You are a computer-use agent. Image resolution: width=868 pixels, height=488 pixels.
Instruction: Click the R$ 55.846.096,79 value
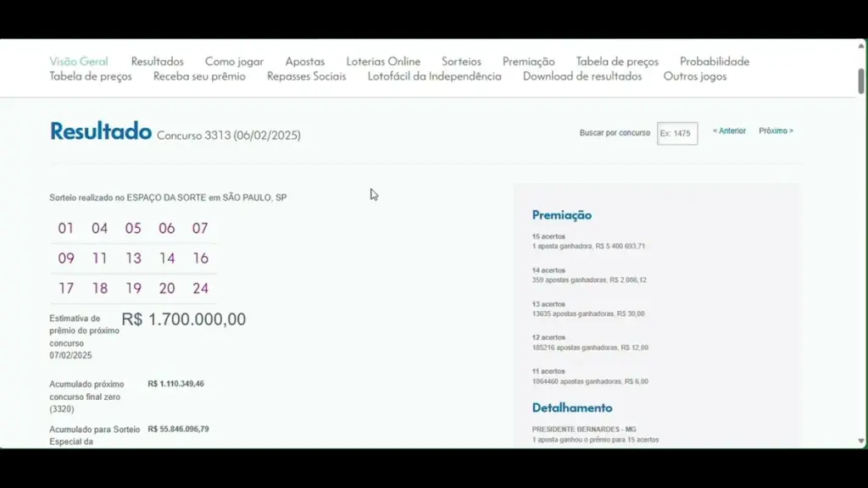coord(178,429)
